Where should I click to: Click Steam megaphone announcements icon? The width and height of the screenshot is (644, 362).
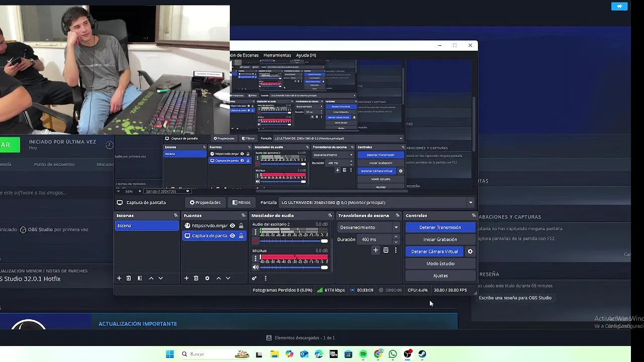[x=619, y=6]
